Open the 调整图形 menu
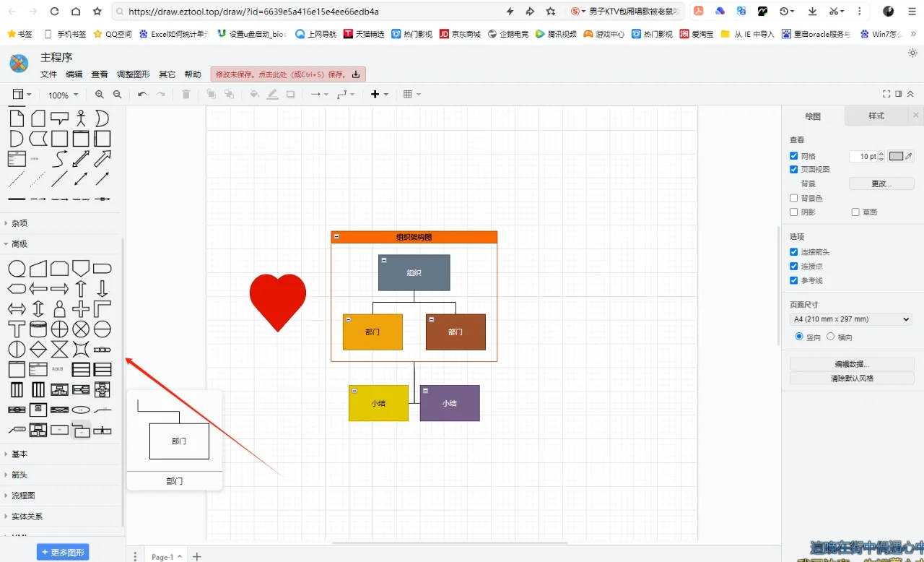This screenshot has height=562, width=924. pyautogui.click(x=134, y=74)
